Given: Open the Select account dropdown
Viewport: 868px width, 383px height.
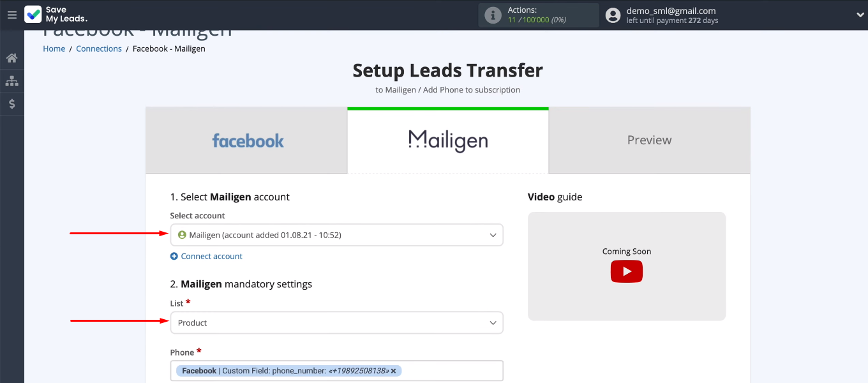Looking at the screenshot, I should tap(336, 235).
